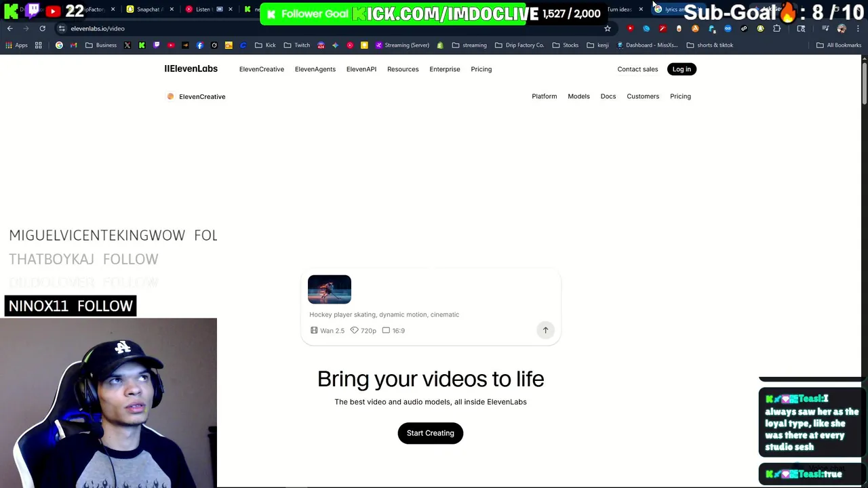Open the streaming bookmarks folder
The image size is (868, 488).
point(469,45)
